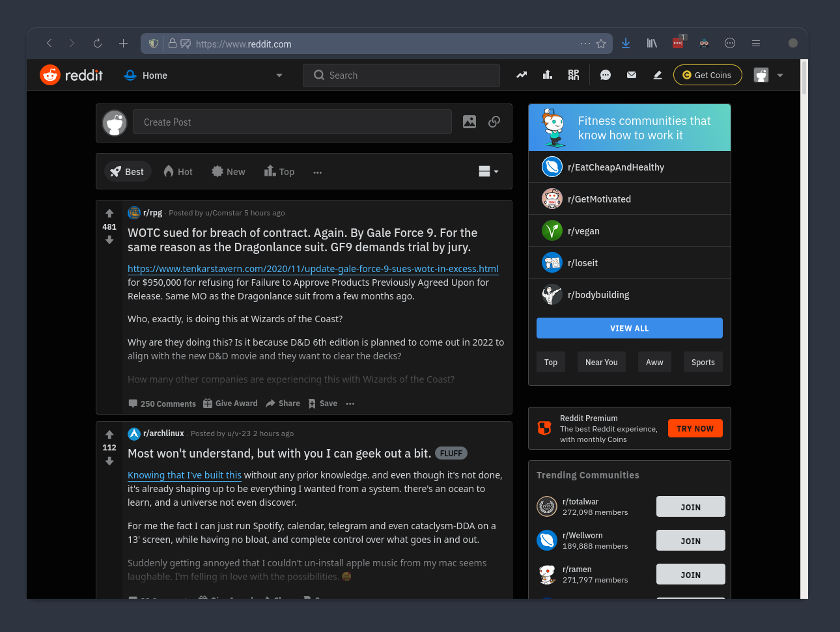The image size is (840, 632).
Task: Open the 'Knowing that I've built this' link
Action: point(184,475)
